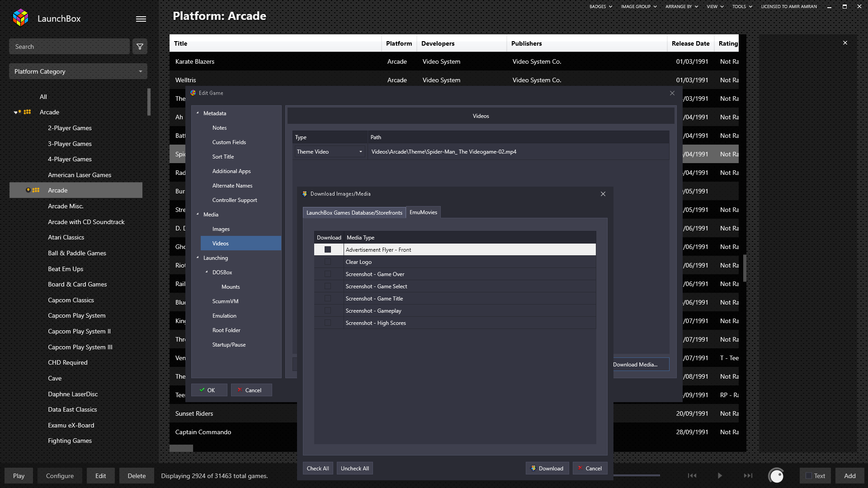Click inside the Search field

69,47
